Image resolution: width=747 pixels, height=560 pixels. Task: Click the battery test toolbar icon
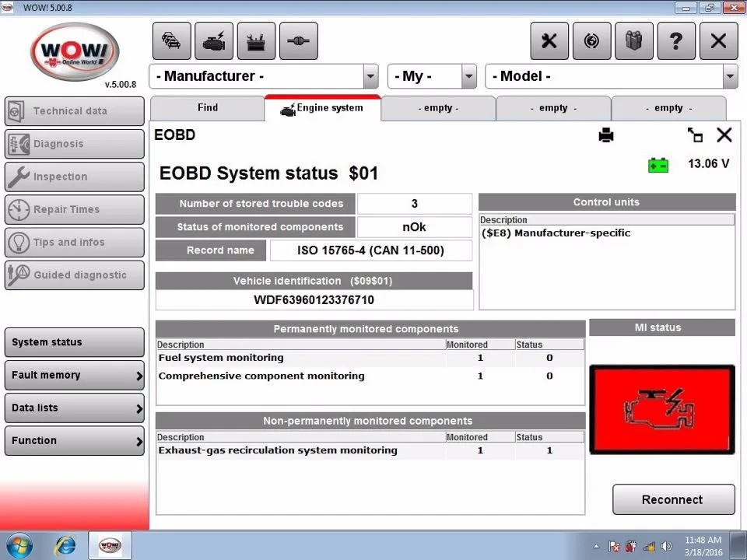click(x=256, y=40)
